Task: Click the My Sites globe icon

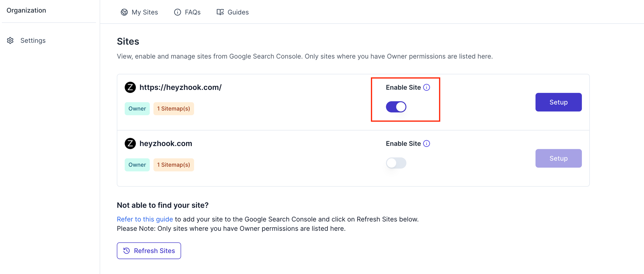Action: pyautogui.click(x=124, y=12)
